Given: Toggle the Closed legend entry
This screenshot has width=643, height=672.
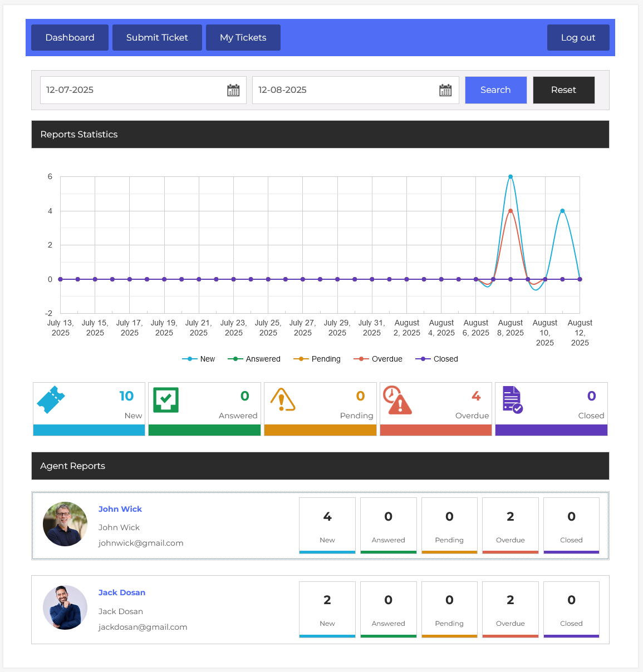Looking at the screenshot, I should point(437,359).
